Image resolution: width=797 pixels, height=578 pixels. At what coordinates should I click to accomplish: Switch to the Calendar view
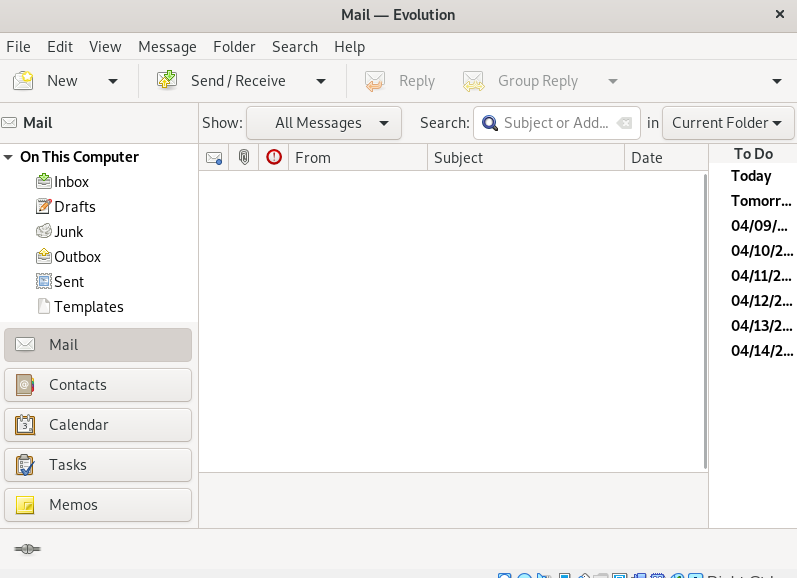pyautogui.click(x=98, y=425)
